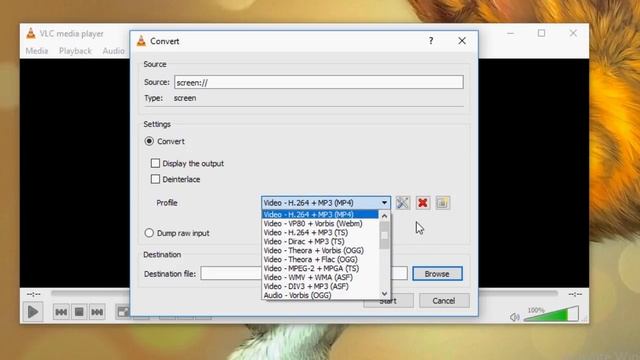Viewport: 640px width, 360px height.
Task: Click the Cancel button
Action: 444,301
